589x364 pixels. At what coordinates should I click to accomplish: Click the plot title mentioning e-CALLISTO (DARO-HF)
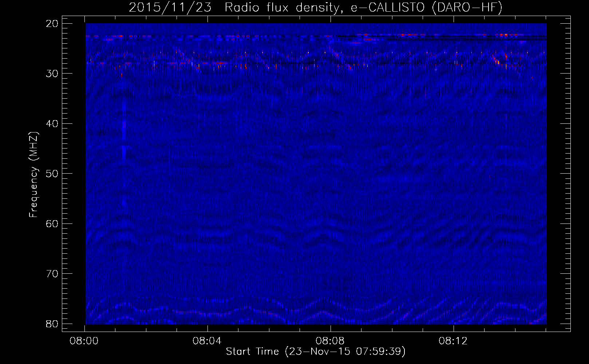click(x=316, y=7)
